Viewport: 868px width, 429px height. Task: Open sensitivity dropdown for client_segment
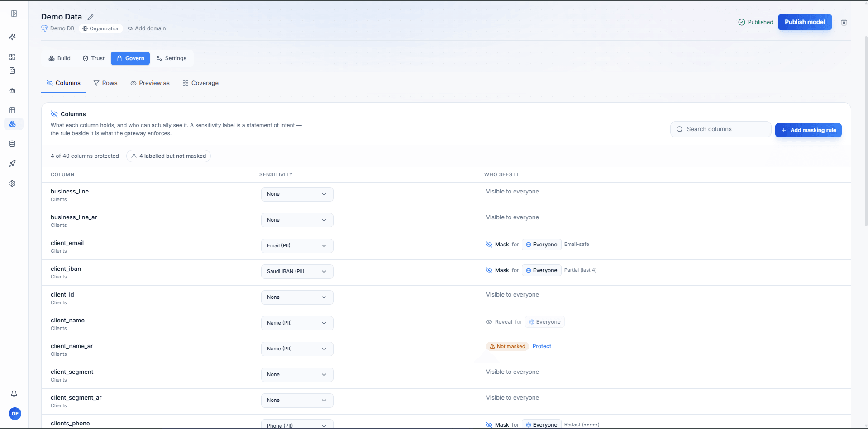[297, 375]
